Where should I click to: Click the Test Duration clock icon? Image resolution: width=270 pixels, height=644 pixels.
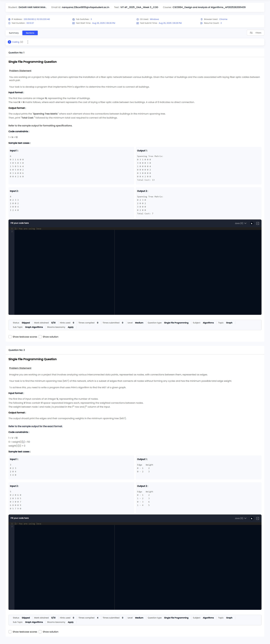[9, 23]
